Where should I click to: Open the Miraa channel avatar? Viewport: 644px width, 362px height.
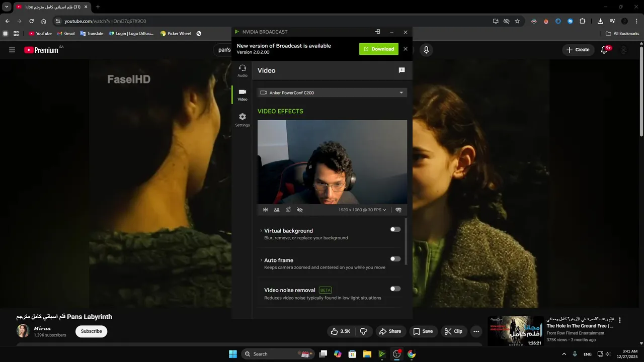tap(23, 331)
